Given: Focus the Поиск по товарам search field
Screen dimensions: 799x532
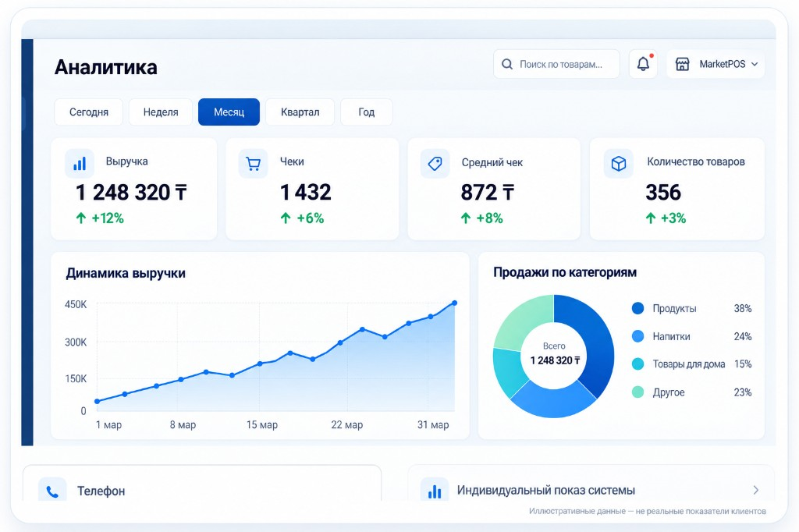Looking at the screenshot, I should (x=556, y=64).
